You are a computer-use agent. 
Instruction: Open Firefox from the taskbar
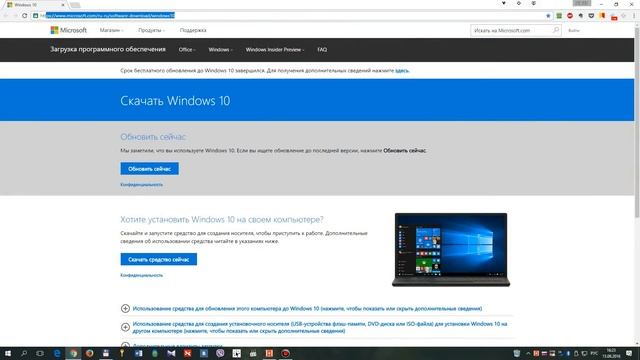point(89,353)
